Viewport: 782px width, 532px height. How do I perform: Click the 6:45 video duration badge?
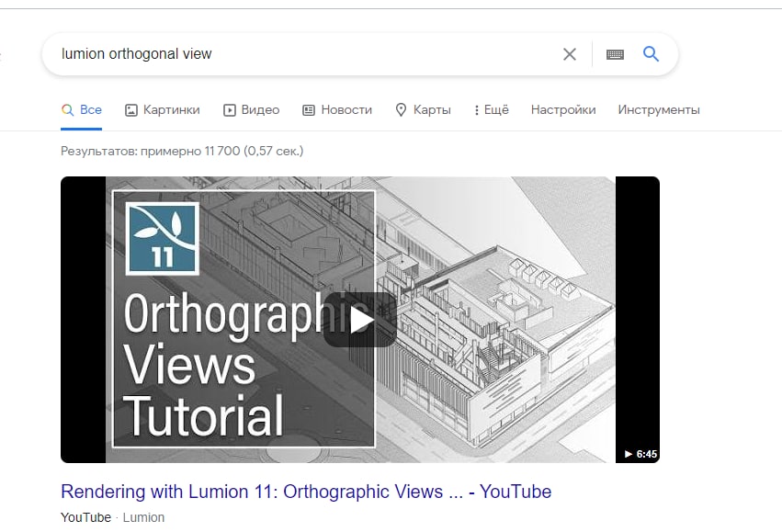tap(640, 454)
